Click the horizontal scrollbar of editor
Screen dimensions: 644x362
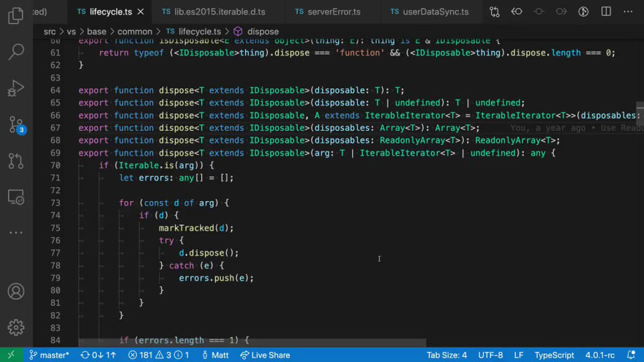[x=252, y=342]
